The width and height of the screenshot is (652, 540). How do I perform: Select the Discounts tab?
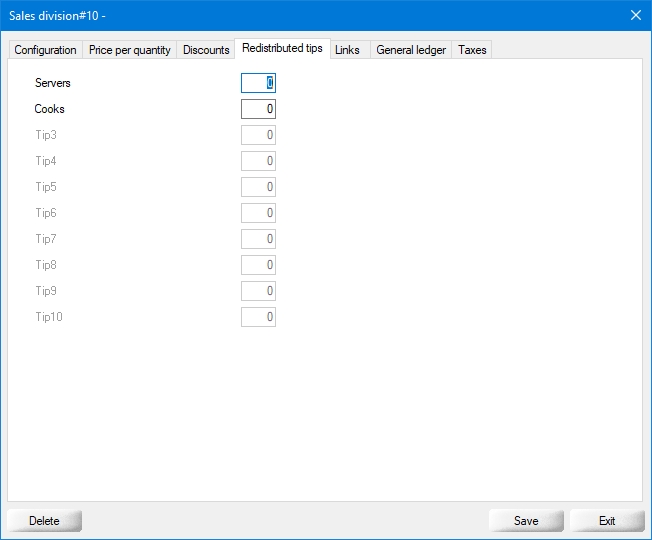click(x=206, y=50)
